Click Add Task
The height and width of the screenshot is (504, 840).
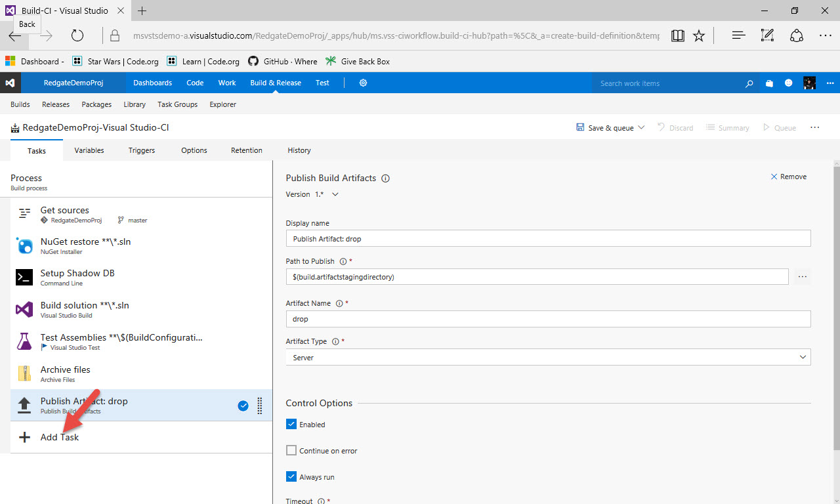[x=60, y=437]
